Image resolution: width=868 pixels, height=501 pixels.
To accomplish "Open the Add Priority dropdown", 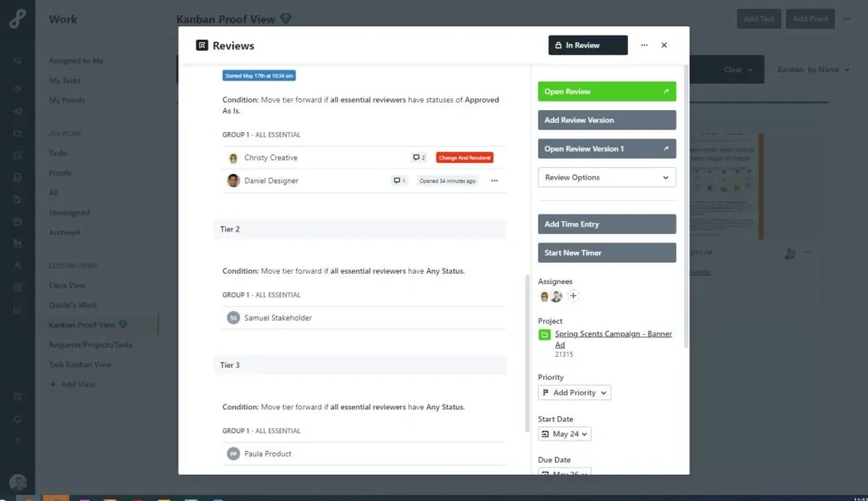I will (x=574, y=392).
